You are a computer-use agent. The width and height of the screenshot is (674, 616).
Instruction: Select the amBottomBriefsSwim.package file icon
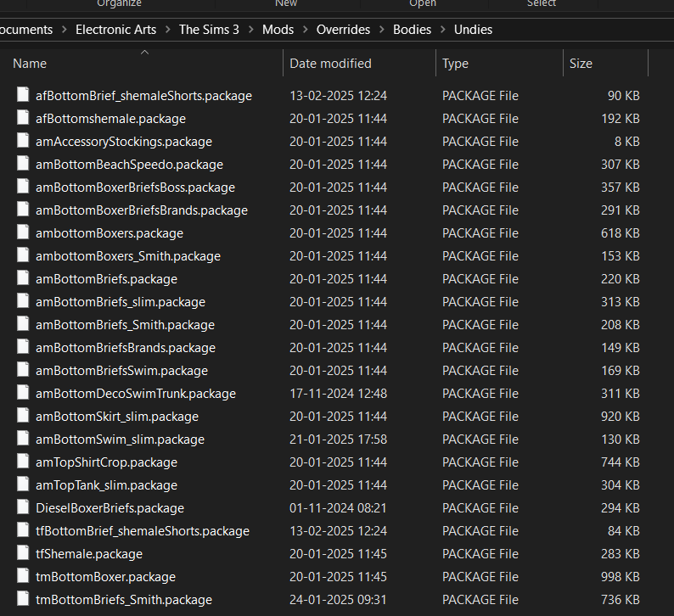23,369
